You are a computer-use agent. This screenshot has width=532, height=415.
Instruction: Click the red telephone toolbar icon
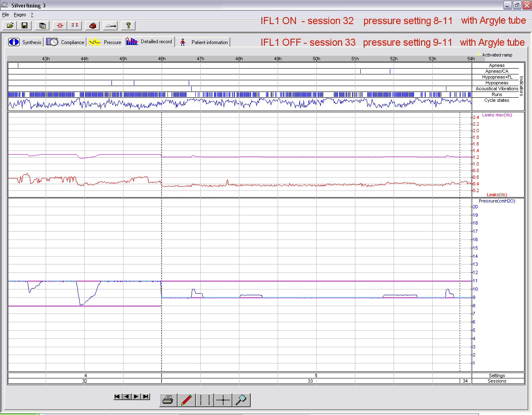[92, 26]
